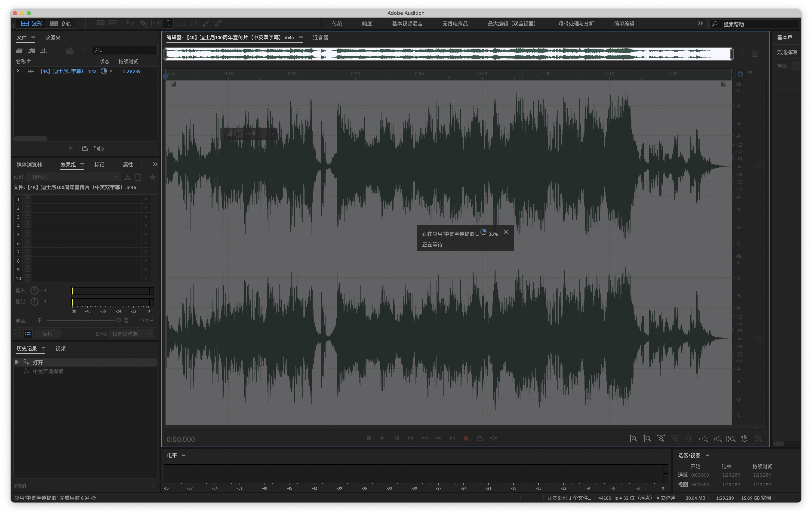Click Zoom Out (Amplitude) icon
This screenshot has width=812, height=515.
point(647,438)
